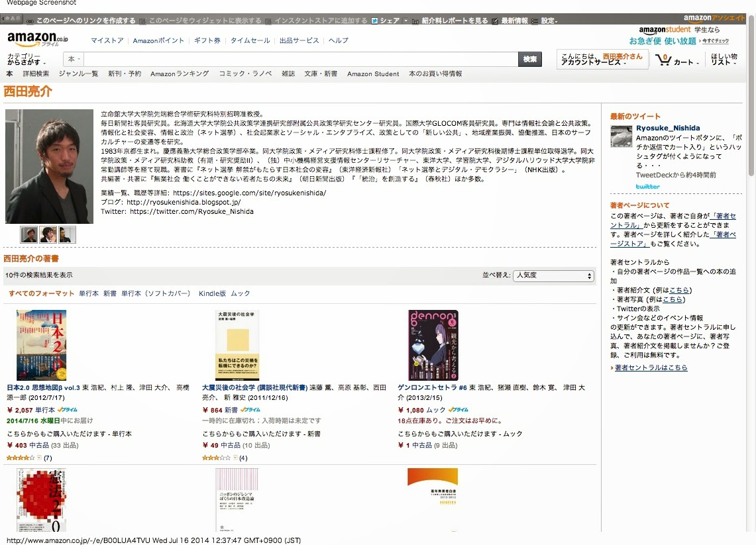Click Ryosuke_Nishida Twitter username link
The height and width of the screenshot is (545, 756).
point(668,128)
